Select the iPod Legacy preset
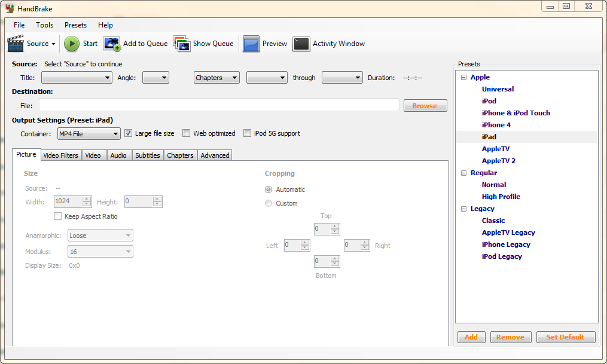Image resolution: width=607 pixels, height=364 pixels. click(502, 257)
